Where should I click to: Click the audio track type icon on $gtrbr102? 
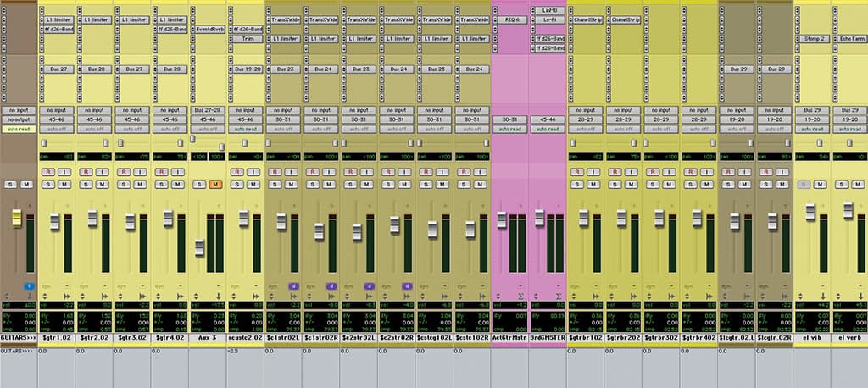[596, 297]
